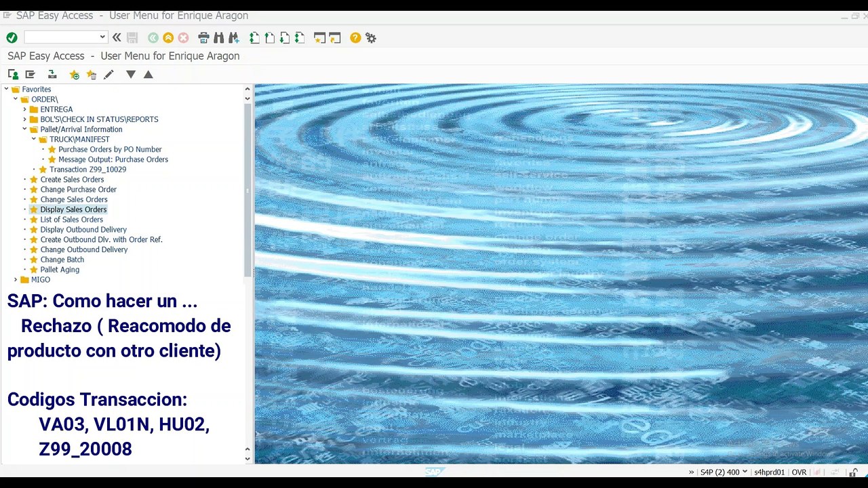The width and height of the screenshot is (868, 488).
Task: Create a new session icon
Action: coord(319,38)
